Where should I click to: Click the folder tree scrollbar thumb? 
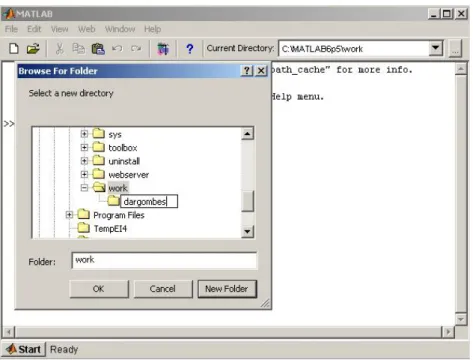tap(247, 201)
